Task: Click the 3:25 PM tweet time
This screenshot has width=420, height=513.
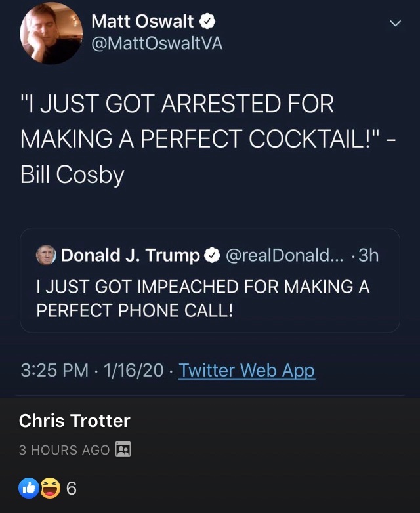Action: [54, 370]
